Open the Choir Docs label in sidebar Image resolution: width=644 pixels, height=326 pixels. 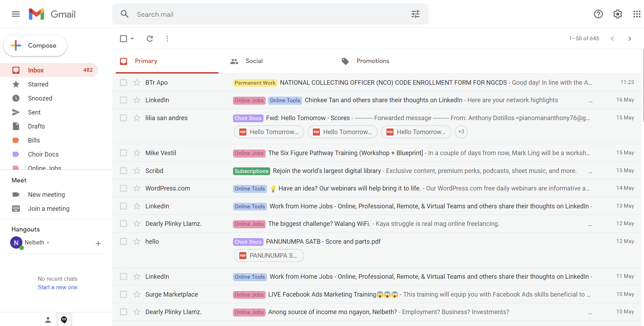tap(49, 154)
